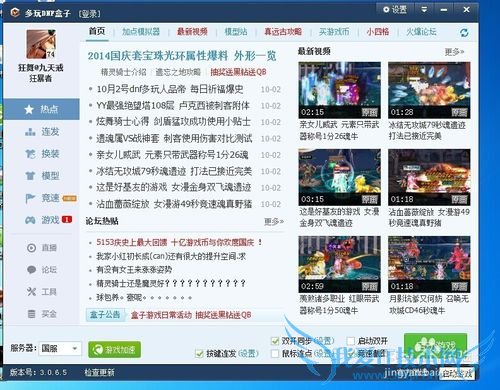Click the refresh icon beside 火爆论坛
Image resolution: width=500 pixels, height=390 pixels.
point(464,33)
